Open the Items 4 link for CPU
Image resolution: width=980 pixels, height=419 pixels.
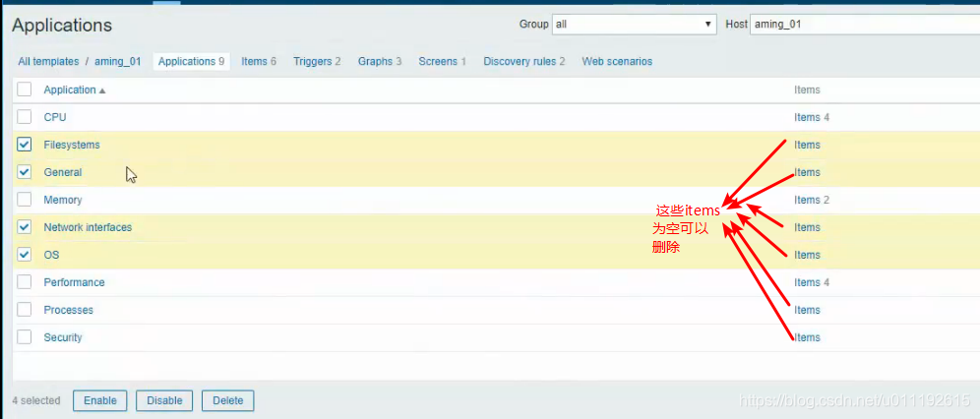811,117
